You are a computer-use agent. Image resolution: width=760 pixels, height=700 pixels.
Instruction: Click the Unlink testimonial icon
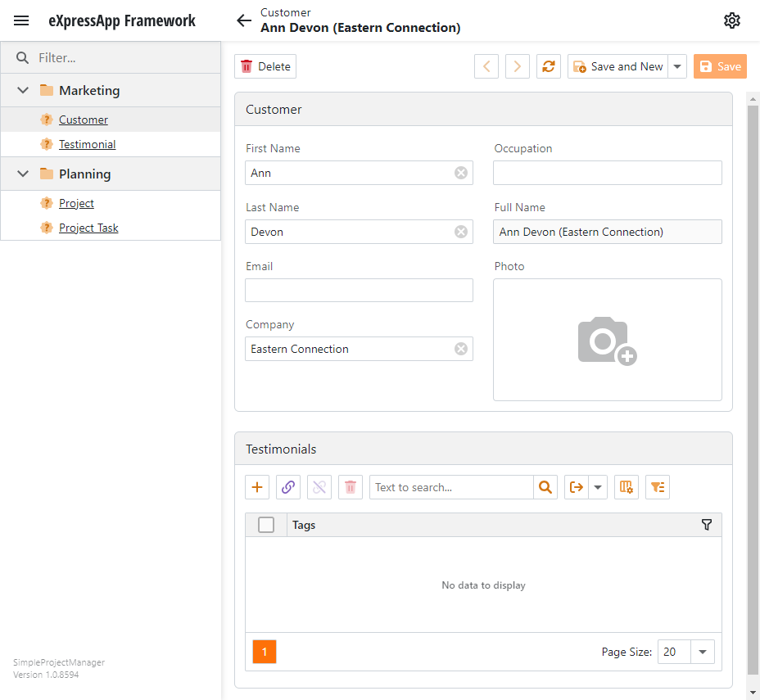pyautogui.click(x=319, y=487)
